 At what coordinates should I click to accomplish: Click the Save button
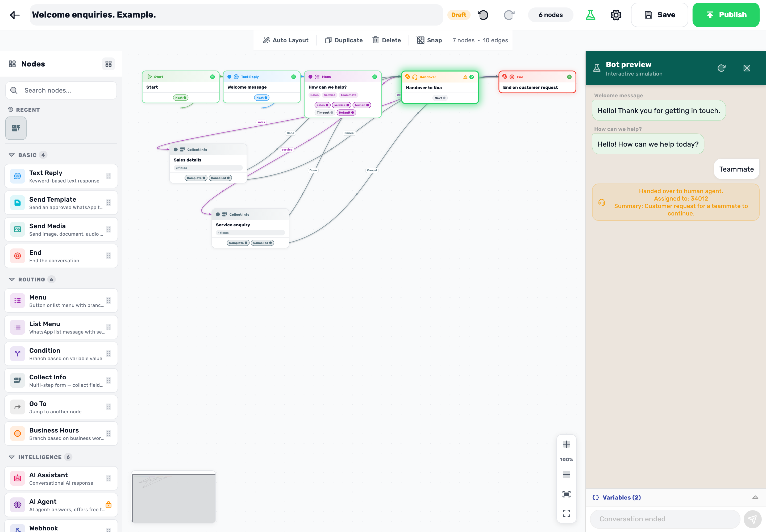pyautogui.click(x=659, y=15)
